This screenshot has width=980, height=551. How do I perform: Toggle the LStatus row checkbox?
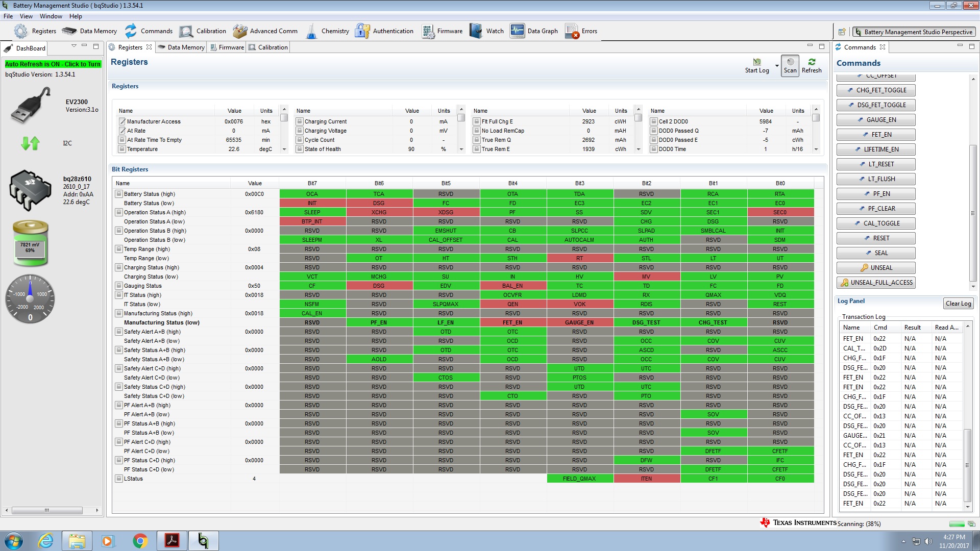click(119, 479)
